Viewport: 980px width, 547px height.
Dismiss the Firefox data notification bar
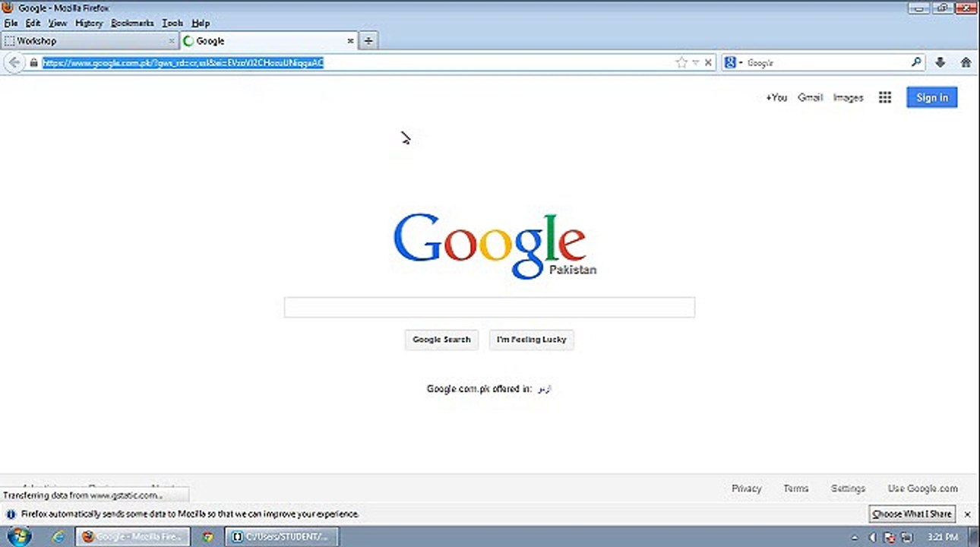coord(967,514)
